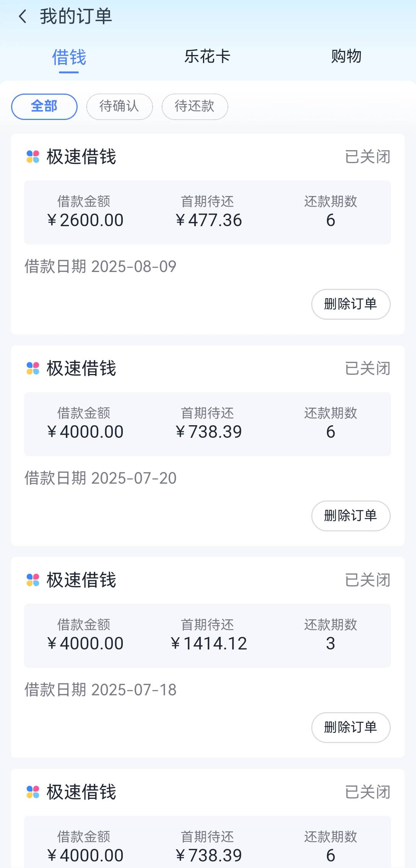Screen dimensions: 416x868
Task: Filter orders by 待还款
Action: (x=195, y=107)
